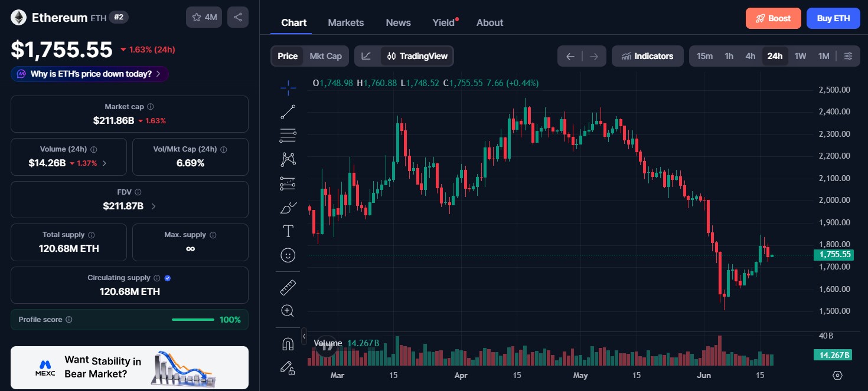
Task: Click the $1,755.55 headline price
Action: point(61,50)
